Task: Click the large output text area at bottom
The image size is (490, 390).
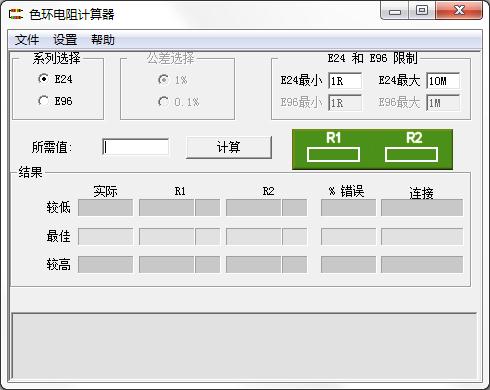Action: (244, 346)
